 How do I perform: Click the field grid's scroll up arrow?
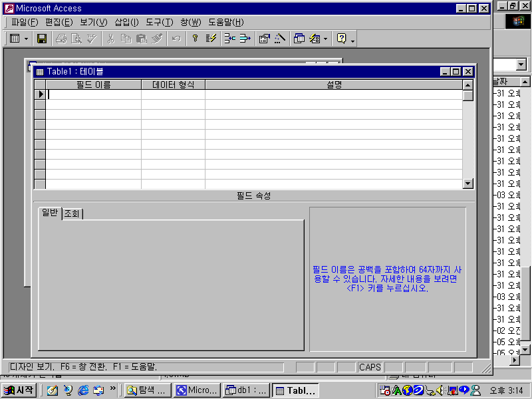coord(468,85)
